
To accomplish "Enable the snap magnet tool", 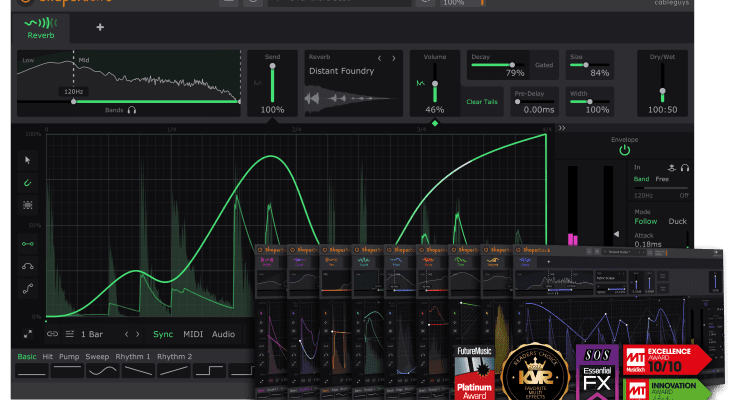I will [x=27, y=182].
